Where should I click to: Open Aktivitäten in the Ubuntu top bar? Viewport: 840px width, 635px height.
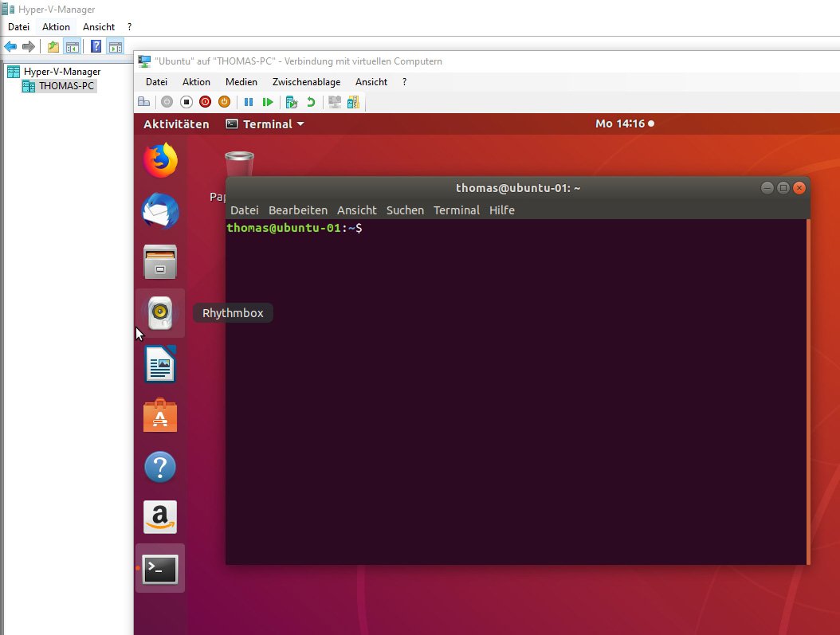click(175, 123)
